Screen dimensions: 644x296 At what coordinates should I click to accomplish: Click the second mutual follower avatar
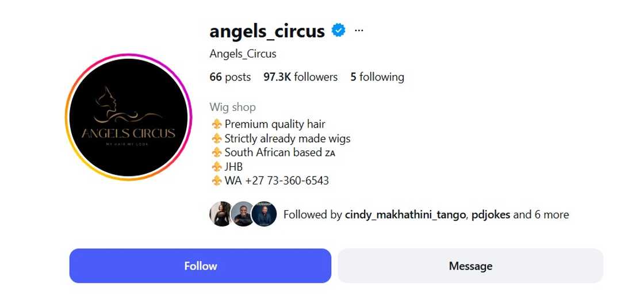(241, 214)
